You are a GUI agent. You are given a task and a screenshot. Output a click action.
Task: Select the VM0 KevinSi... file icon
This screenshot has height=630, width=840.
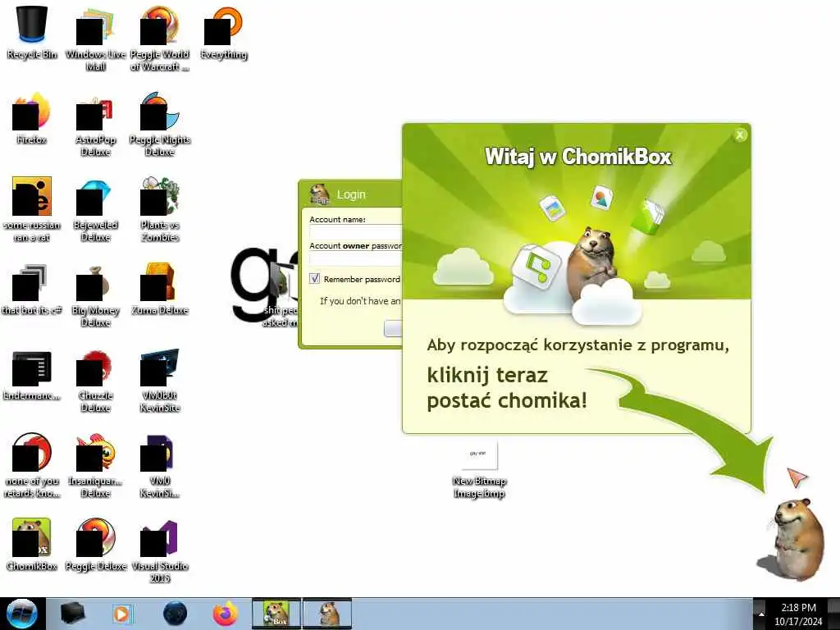[x=160, y=465]
